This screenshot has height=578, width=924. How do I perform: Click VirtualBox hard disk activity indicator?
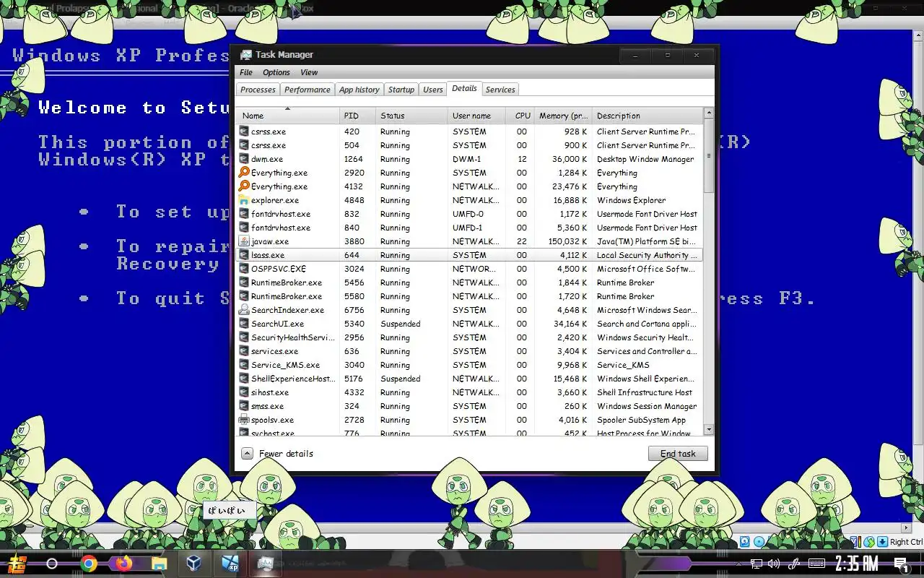(745, 542)
